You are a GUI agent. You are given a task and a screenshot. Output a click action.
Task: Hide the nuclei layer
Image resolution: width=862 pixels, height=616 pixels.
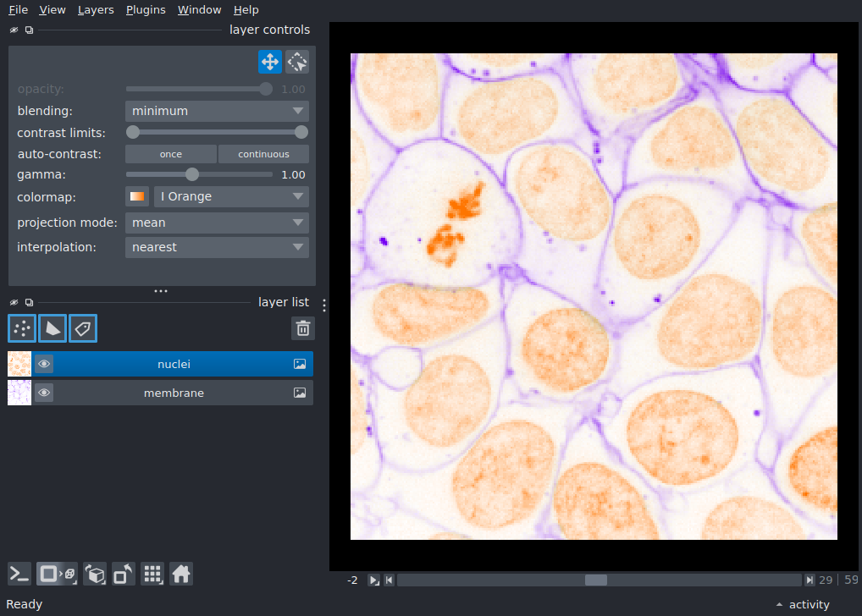pyautogui.click(x=44, y=364)
